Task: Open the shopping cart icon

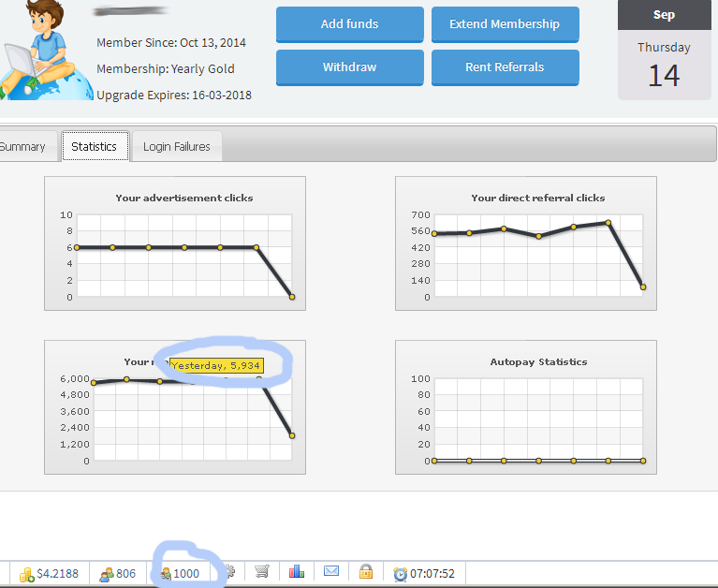Action: (262, 572)
